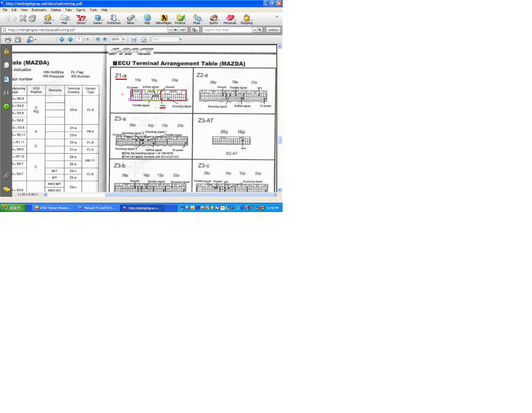
Task: Open the zoom percentage dropdown
Action: coord(123,39)
